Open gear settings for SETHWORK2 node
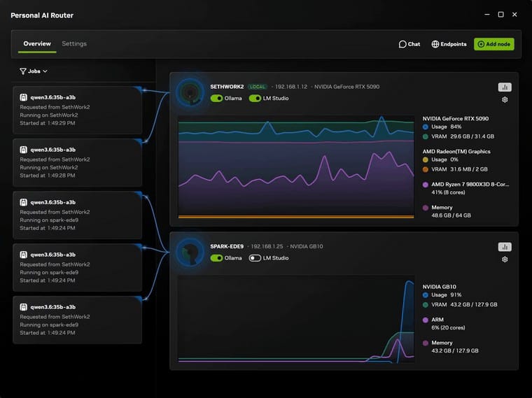This screenshot has width=532, height=398. click(505, 99)
